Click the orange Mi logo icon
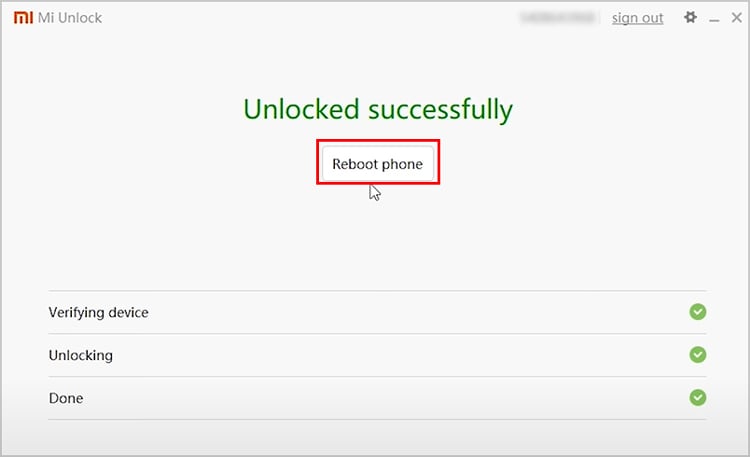Image resolution: width=750 pixels, height=457 pixels. point(23,18)
